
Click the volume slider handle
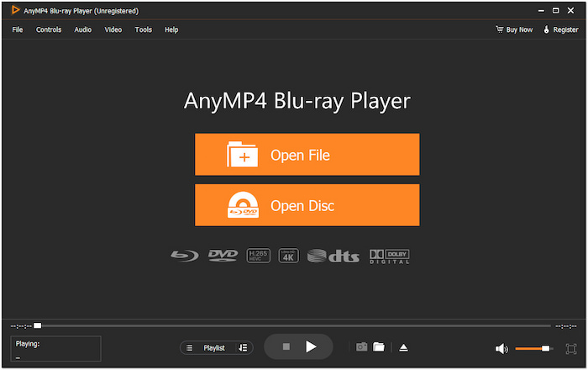pyautogui.click(x=546, y=349)
